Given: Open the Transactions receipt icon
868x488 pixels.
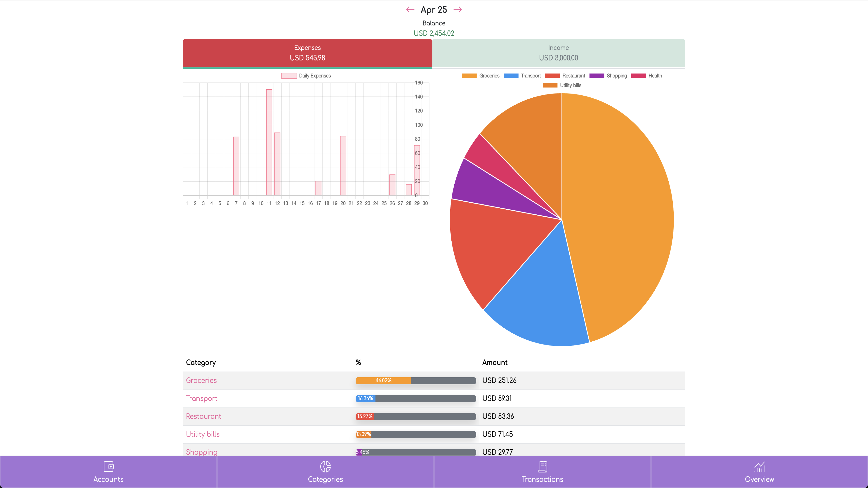Looking at the screenshot, I should 542,467.
